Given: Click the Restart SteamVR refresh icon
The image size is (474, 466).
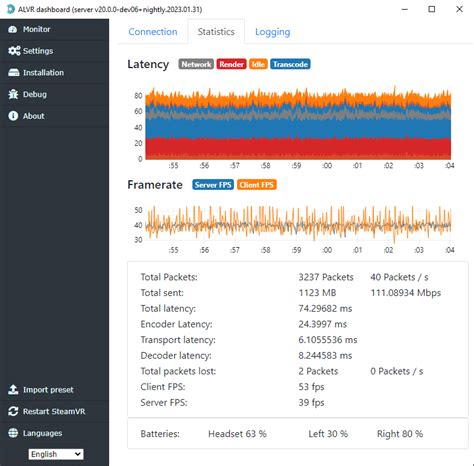Looking at the screenshot, I should tap(13, 411).
